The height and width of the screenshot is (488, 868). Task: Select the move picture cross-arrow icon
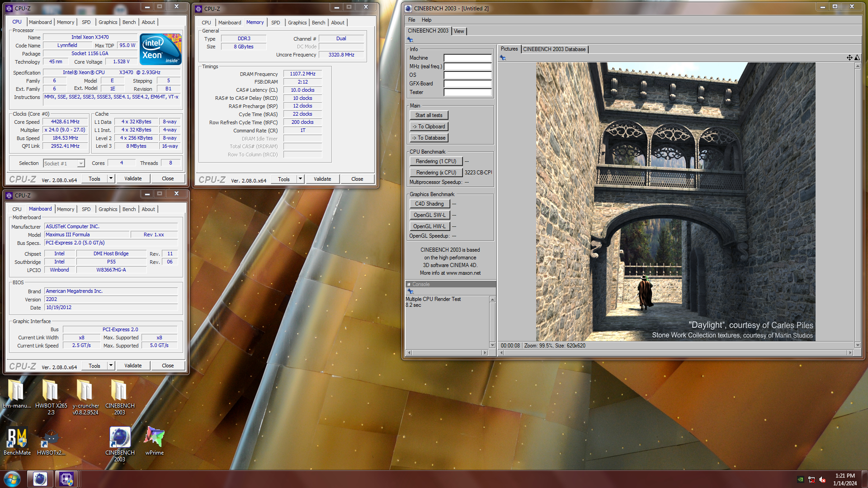click(849, 57)
